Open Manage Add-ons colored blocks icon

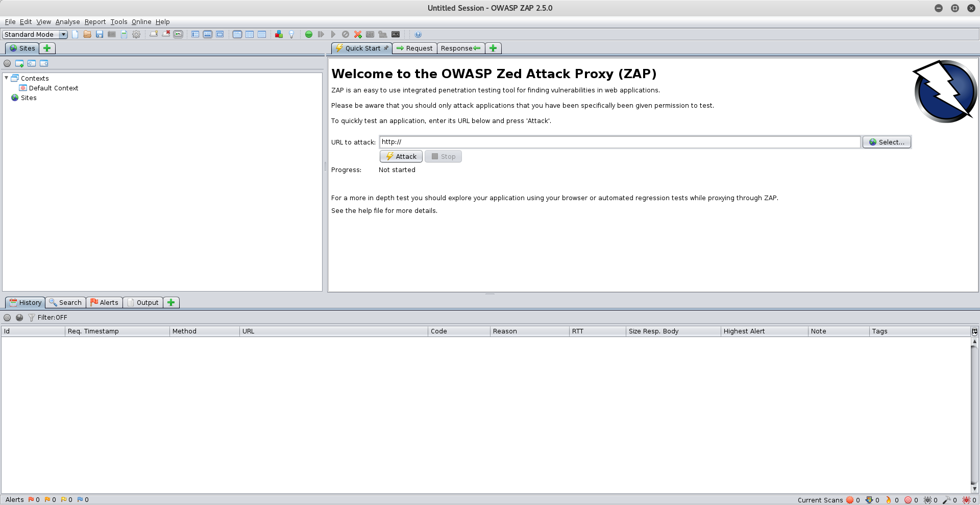pos(279,34)
